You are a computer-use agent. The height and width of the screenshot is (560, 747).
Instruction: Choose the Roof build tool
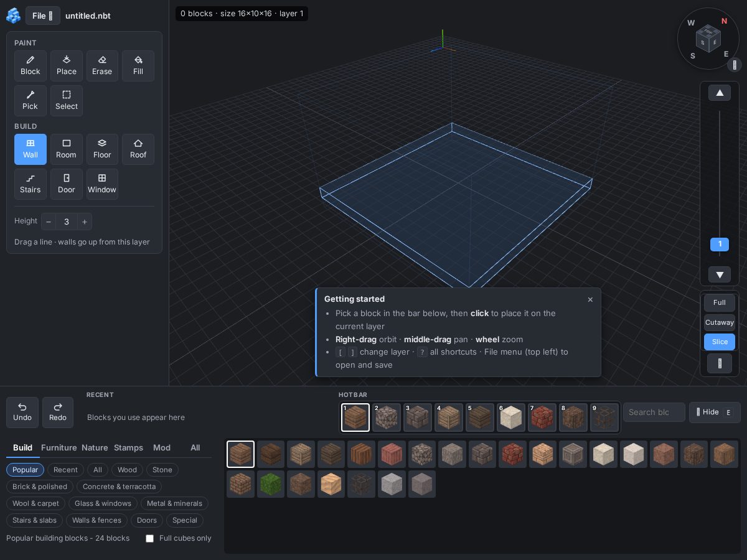pos(138,149)
